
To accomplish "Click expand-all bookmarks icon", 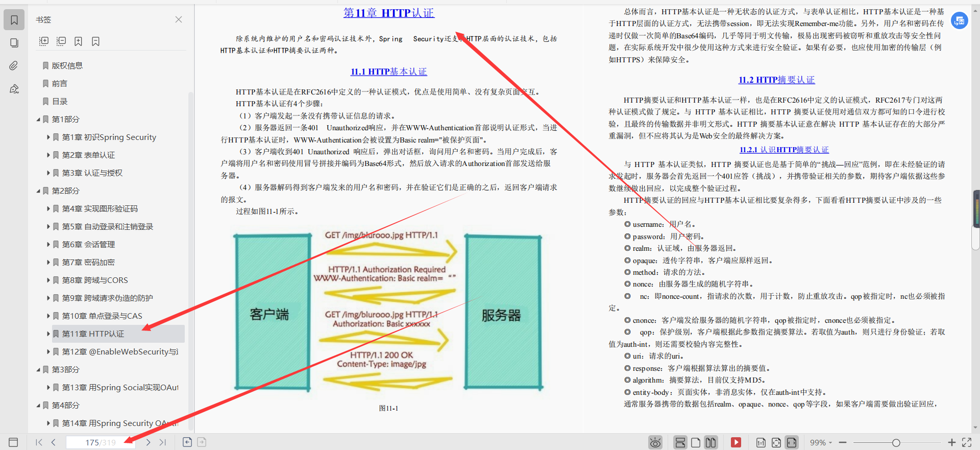I will click(44, 41).
